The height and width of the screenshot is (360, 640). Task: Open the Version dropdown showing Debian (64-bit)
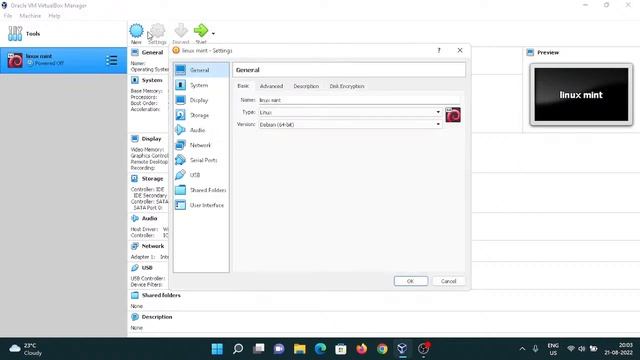coord(350,124)
